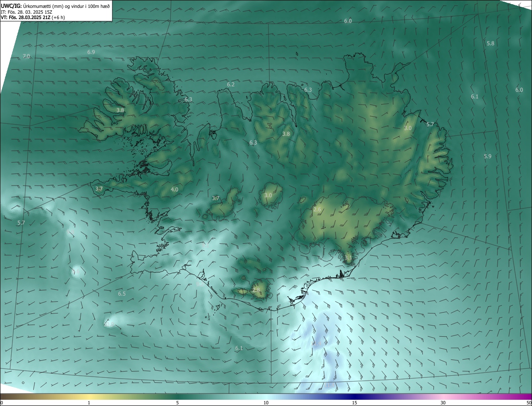Click the 'VT: Fös. 28.03.2025 21Z (+6 h)' line
Viewport: 532px width, 406px height.
(x=33, y=17)
